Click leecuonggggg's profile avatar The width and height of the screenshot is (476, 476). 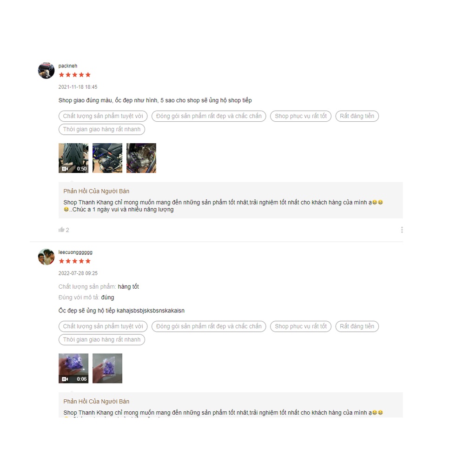[46, 257]
